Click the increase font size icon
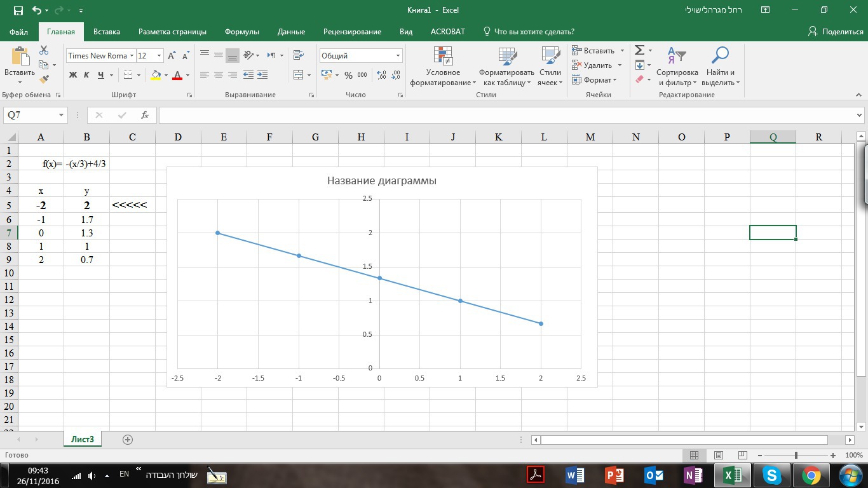 [x=172, y=56]
